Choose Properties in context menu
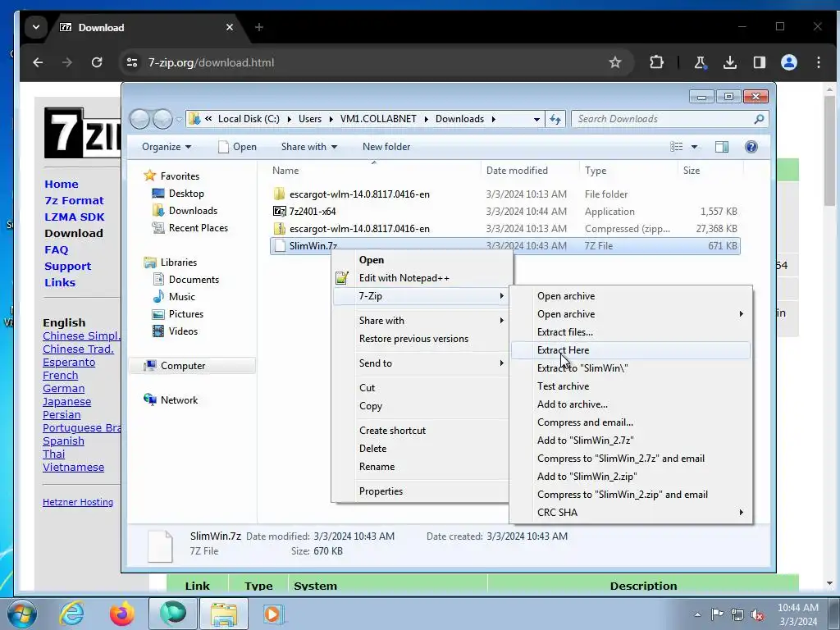This screenshot has width=840, height=630. [x=421, y=491]
